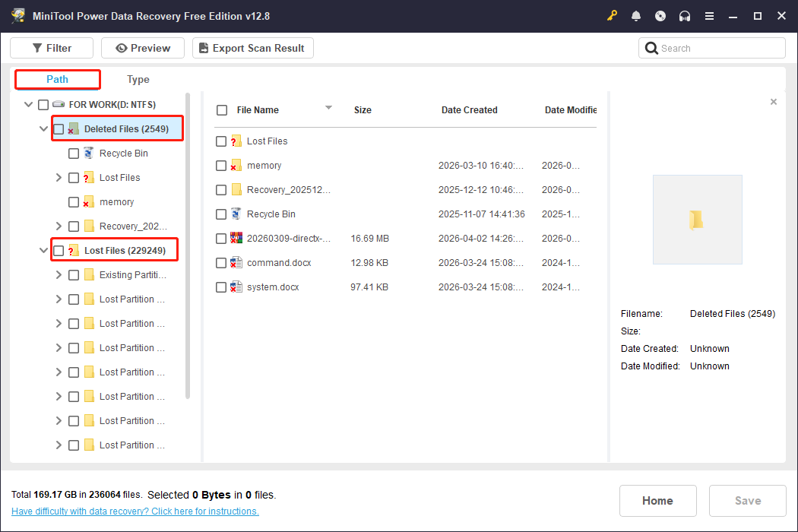The image size is (798, 532).
Task: Check the Deleted Files (2549) checkbox
Action: coord(59,128)
